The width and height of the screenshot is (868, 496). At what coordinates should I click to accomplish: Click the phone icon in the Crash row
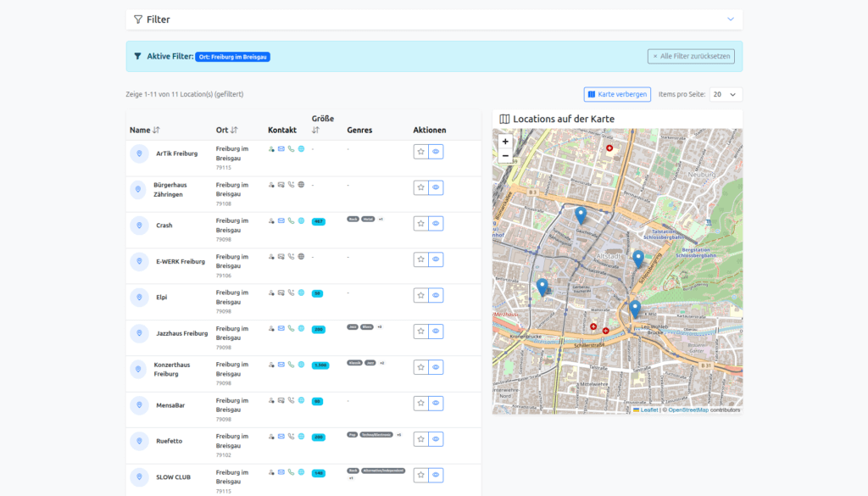pyautogui.click(x=291, y=220)
